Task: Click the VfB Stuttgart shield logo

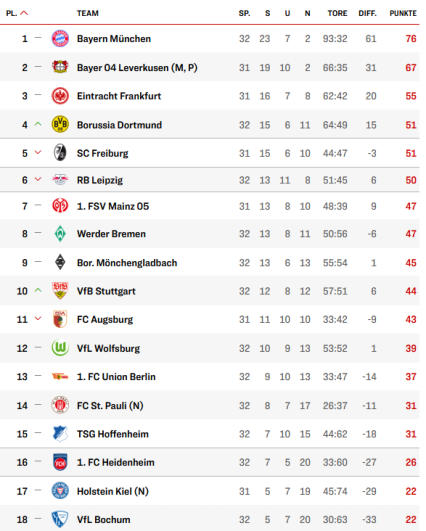Action: (60, 291)
